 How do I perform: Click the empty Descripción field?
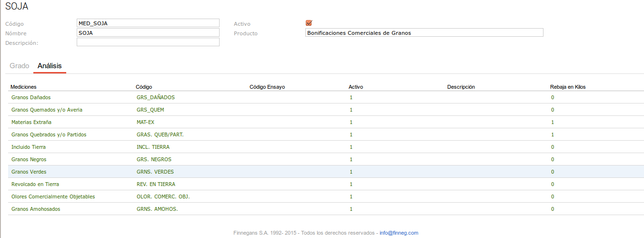148,42
